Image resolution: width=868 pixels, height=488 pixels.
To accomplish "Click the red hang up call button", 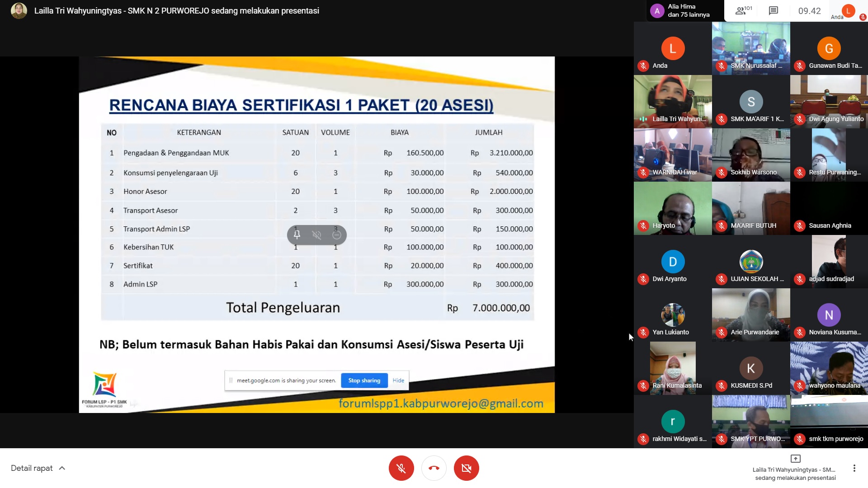I will 434,468.
